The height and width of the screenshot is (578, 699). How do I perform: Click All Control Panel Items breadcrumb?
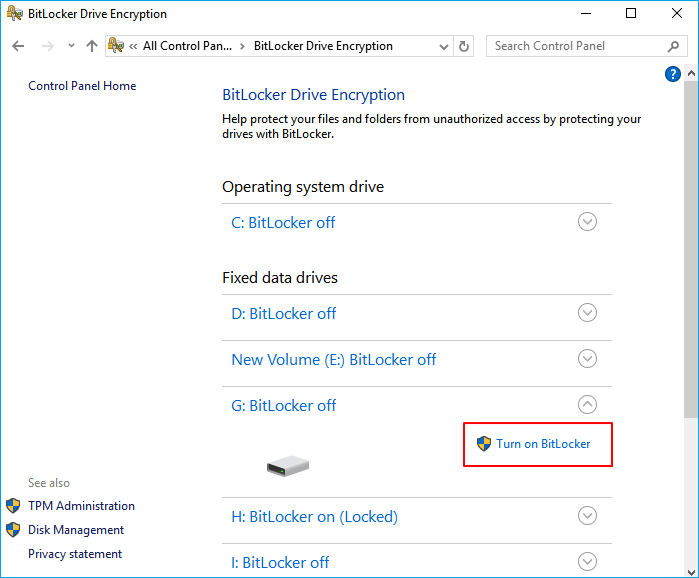coord(188,46)
